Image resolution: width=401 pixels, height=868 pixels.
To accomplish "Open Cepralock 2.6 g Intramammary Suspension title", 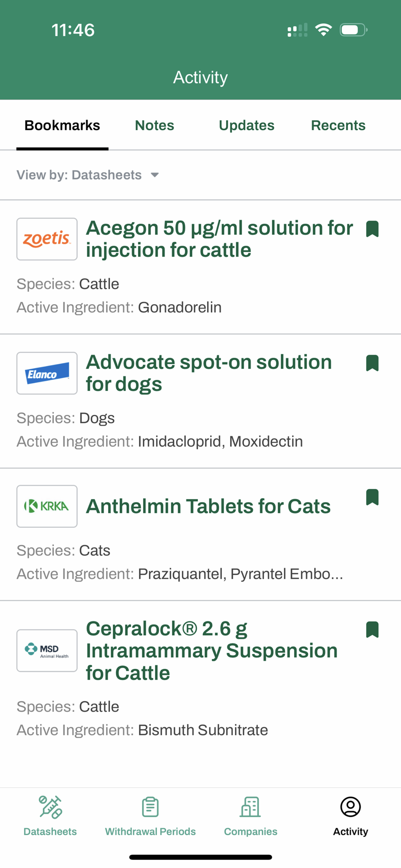I will click(x=212, y=651).
